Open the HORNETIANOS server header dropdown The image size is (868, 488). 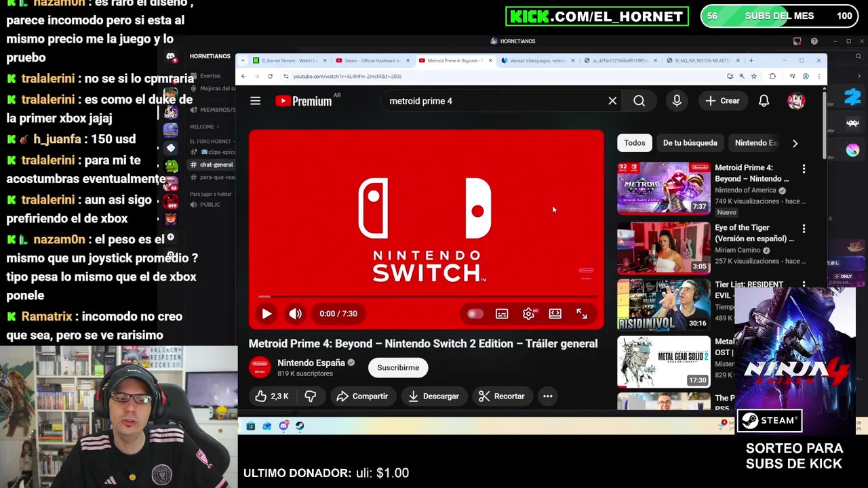click(210, 56)
